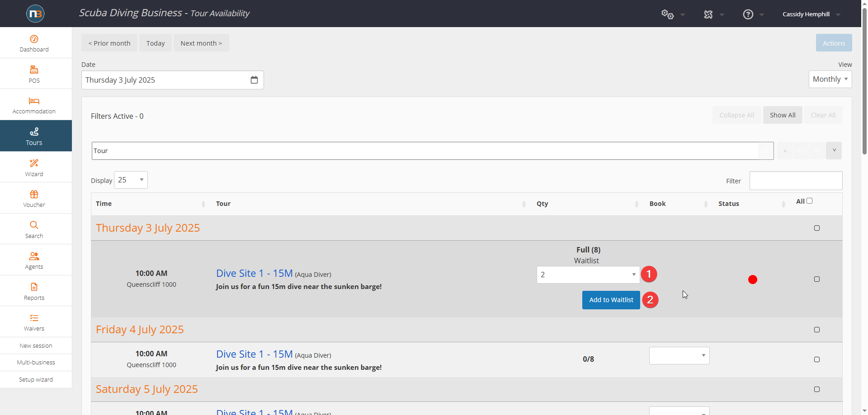Open the Agents people icon
This screenshot has width=868, height=415.
coord(34,256)
